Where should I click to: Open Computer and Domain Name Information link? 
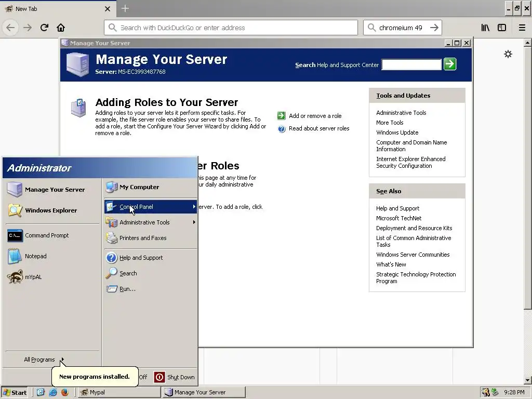pyautogui.click(x=411, y=145)
